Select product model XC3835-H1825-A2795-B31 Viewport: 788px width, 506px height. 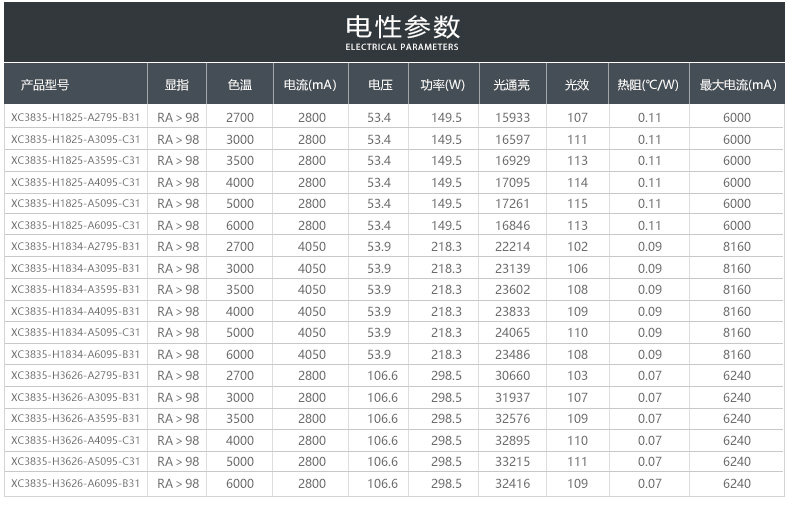(76, 118)
